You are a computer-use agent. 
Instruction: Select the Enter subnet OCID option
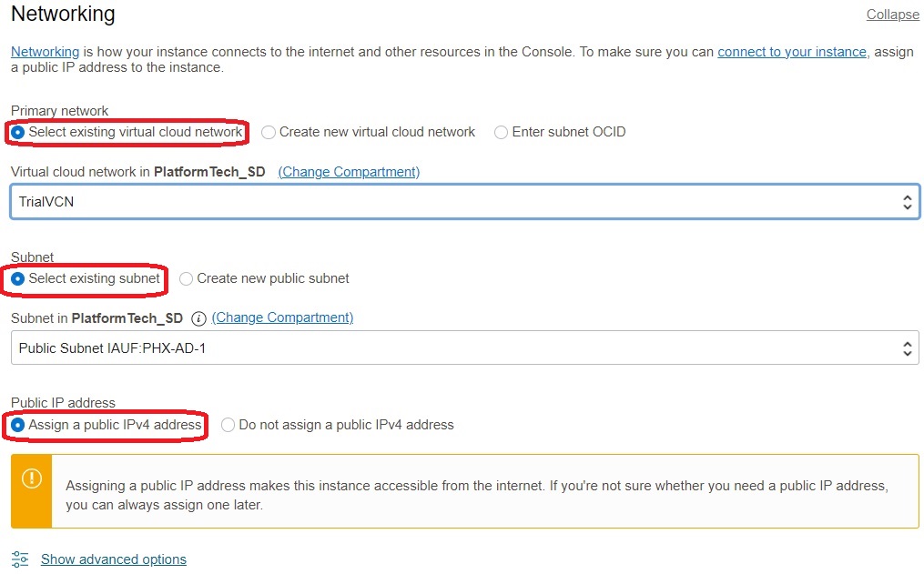501,132
